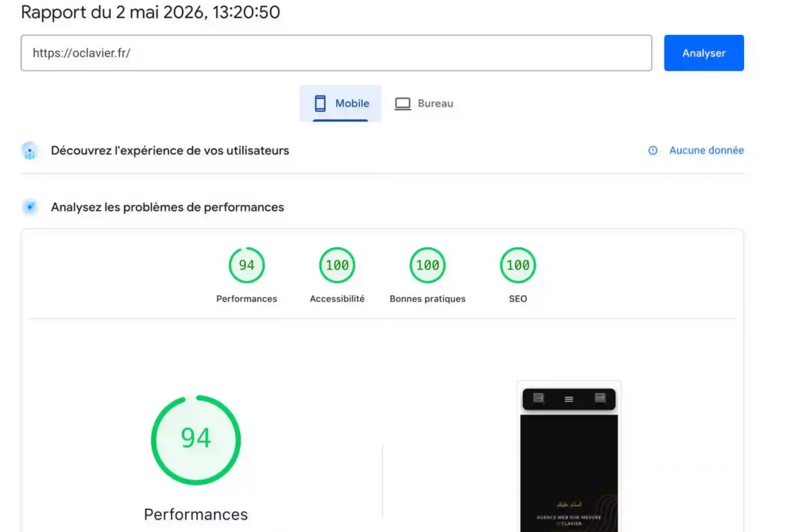Image resolution: width=801 pixels, height=532 pixels.
Task: Click the heading Découvrez l'expérience de vos utilisateurs
Action: click(x=170, y=150)
